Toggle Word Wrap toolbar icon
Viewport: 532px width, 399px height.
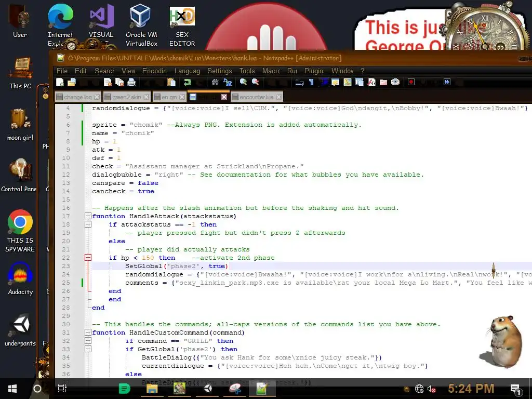tap(300, 82)
